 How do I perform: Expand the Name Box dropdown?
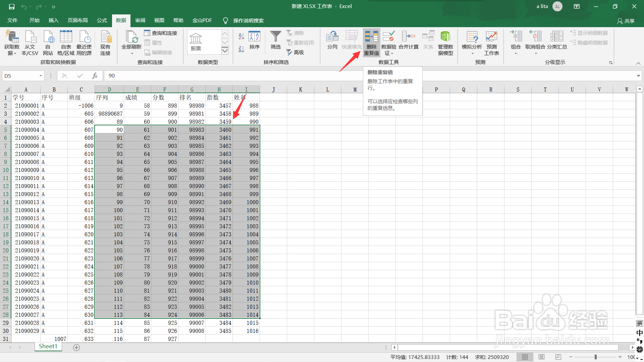[41, 76]
